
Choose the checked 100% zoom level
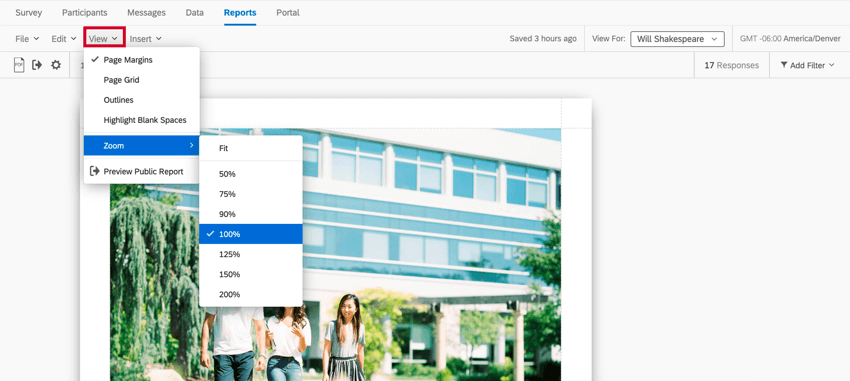[250, 234]
